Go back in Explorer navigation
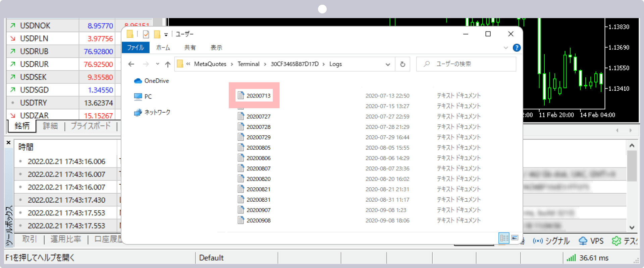Viewport: 644px width, 268px height. (131, 64)
